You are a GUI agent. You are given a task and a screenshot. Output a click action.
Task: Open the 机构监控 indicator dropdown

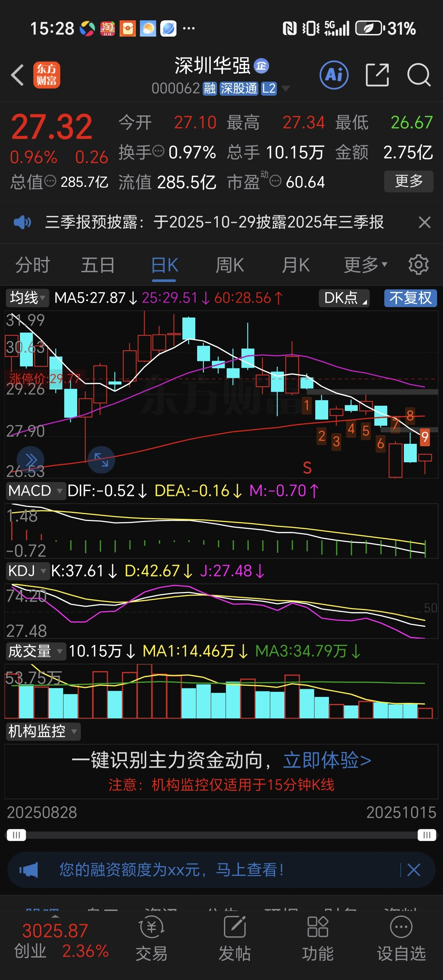tap(43, 732)
